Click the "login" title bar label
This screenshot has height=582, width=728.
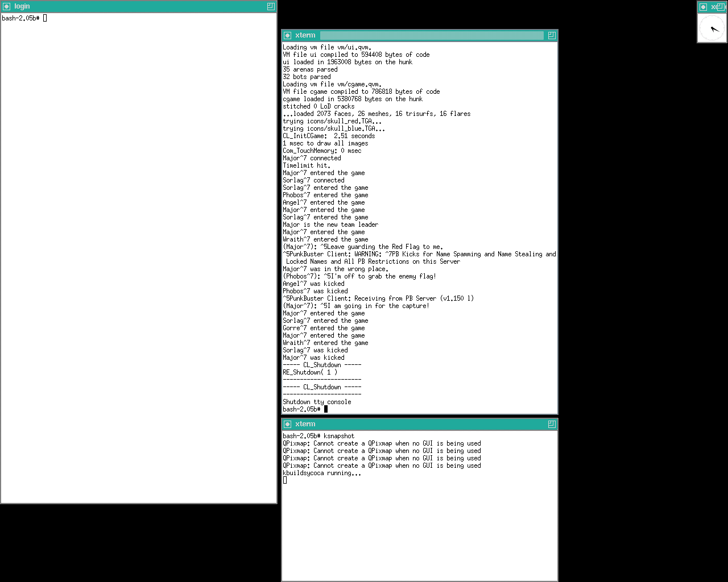point(22,6)
